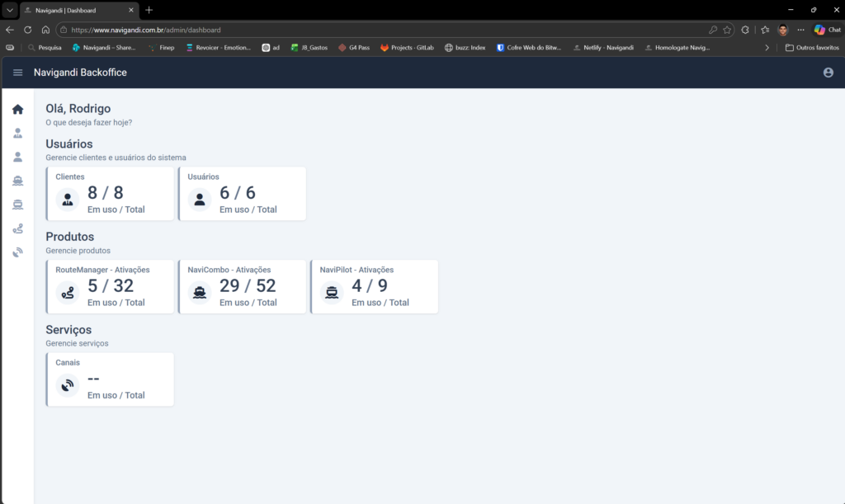This screenshot has height=504, width=845.
Task: Close the Navigandi Dashboard tab
Action: (x=131, y=10)
